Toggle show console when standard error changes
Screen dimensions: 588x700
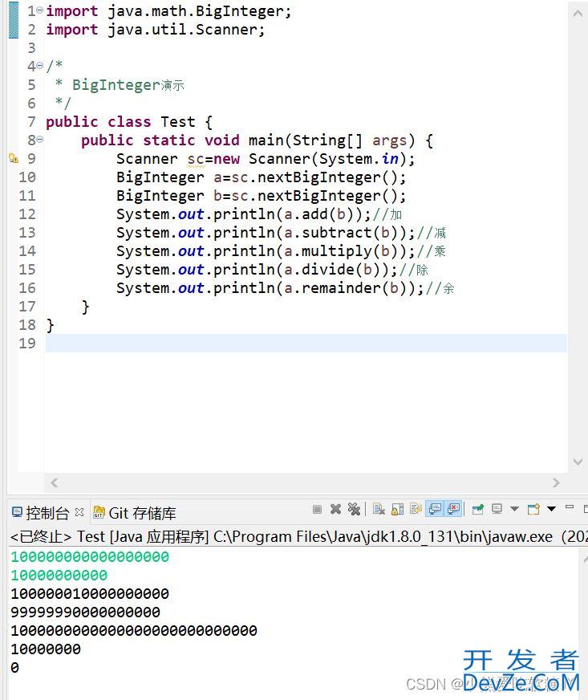pos(453,510)
